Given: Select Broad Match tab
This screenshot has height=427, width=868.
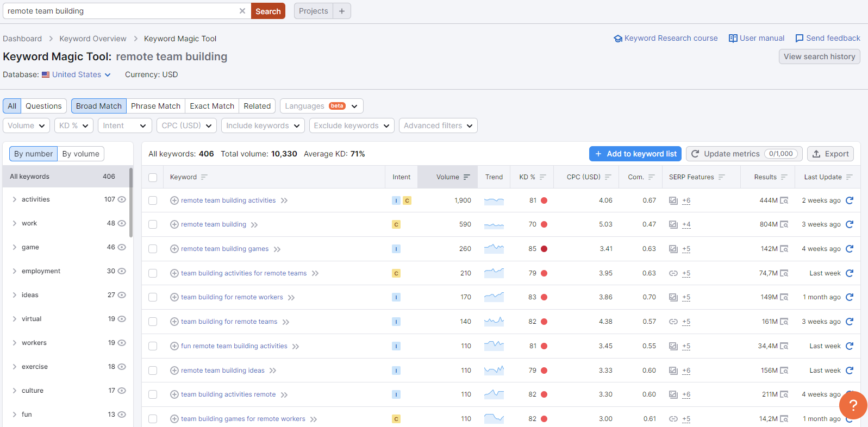Looking at the screenshot, I should (x=99, y=106).
